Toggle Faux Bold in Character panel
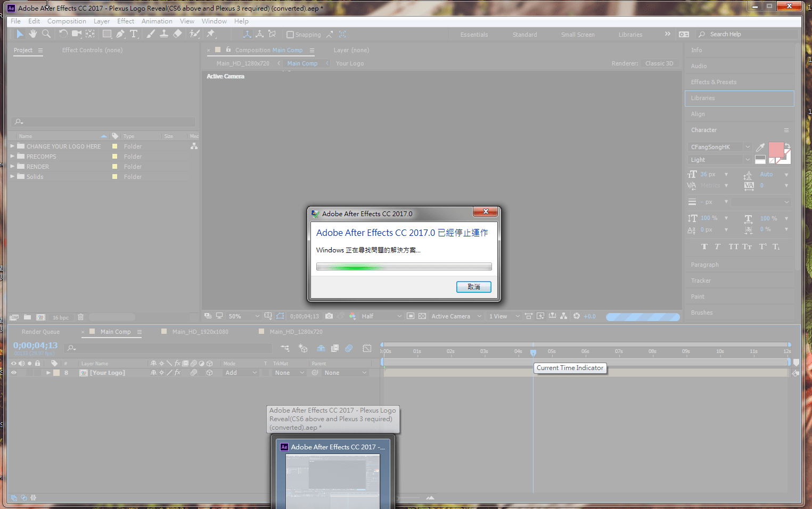The height and width of the screenshot is (509, 812). tap(704, 247)
